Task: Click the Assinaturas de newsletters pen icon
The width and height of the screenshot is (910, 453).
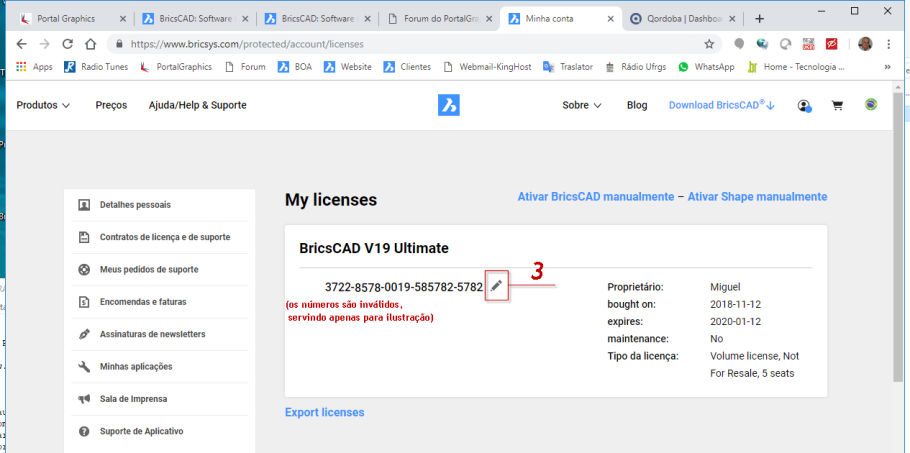Action: point(84,334)
